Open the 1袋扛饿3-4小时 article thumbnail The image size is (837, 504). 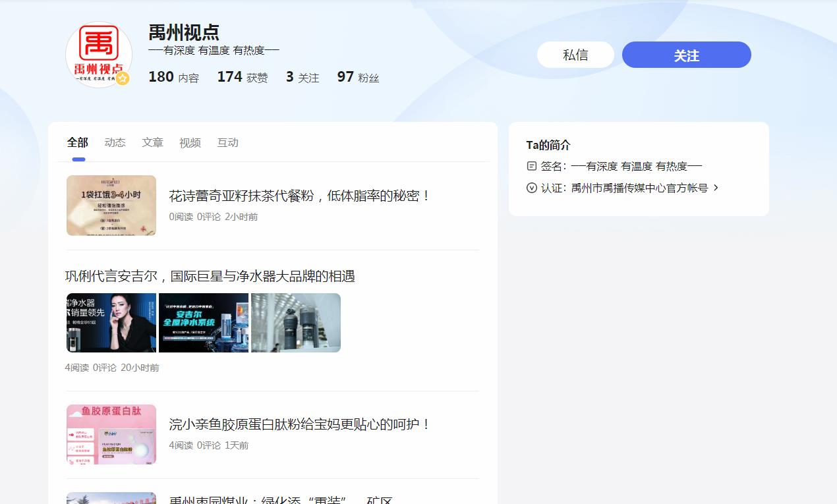coord(111,206)
